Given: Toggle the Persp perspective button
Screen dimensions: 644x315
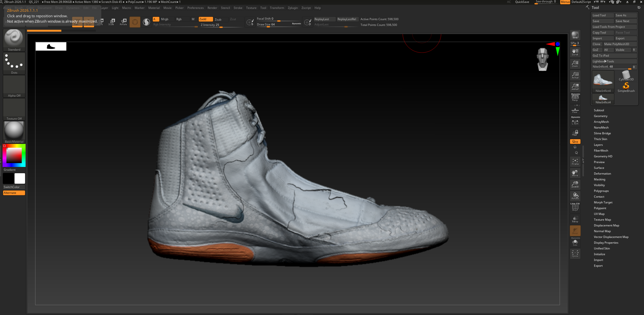Looking at the screenshot, I should (x=575, y=97).
